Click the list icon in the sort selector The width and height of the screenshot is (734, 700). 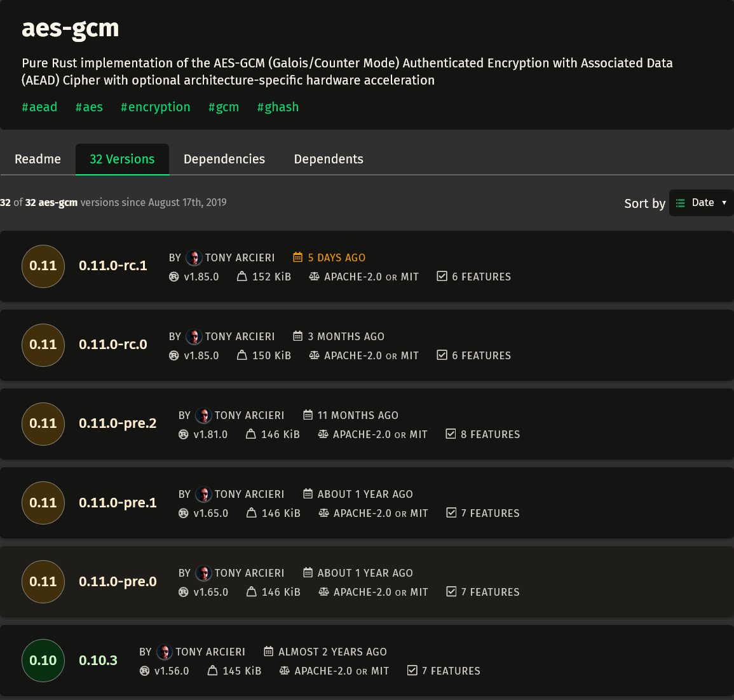pos(680,203)
